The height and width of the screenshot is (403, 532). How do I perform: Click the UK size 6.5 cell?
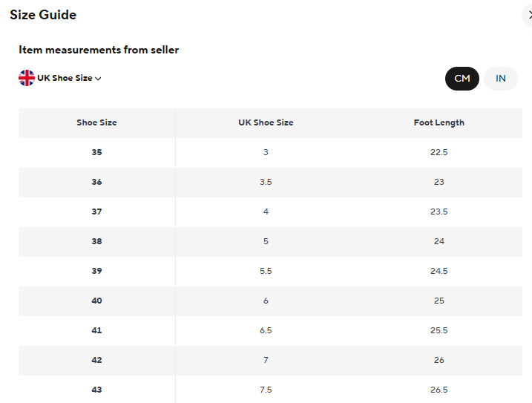click(x=266, y=331)
